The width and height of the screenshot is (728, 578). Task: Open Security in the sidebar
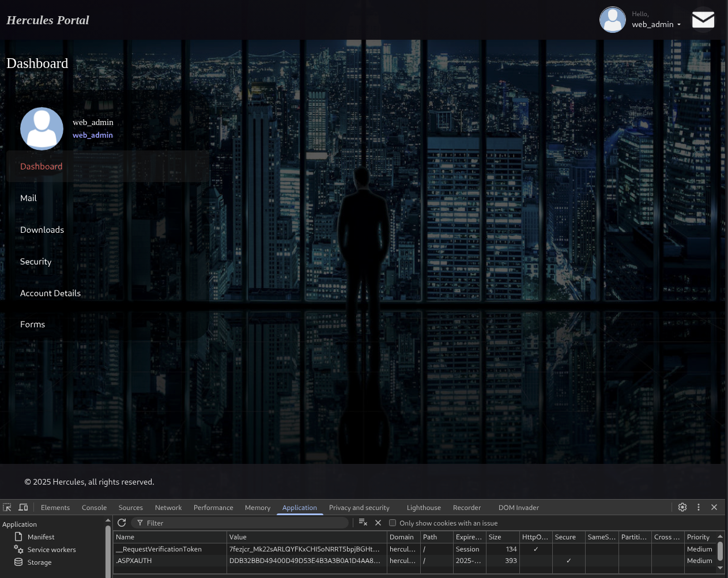[x=36, y=262]
